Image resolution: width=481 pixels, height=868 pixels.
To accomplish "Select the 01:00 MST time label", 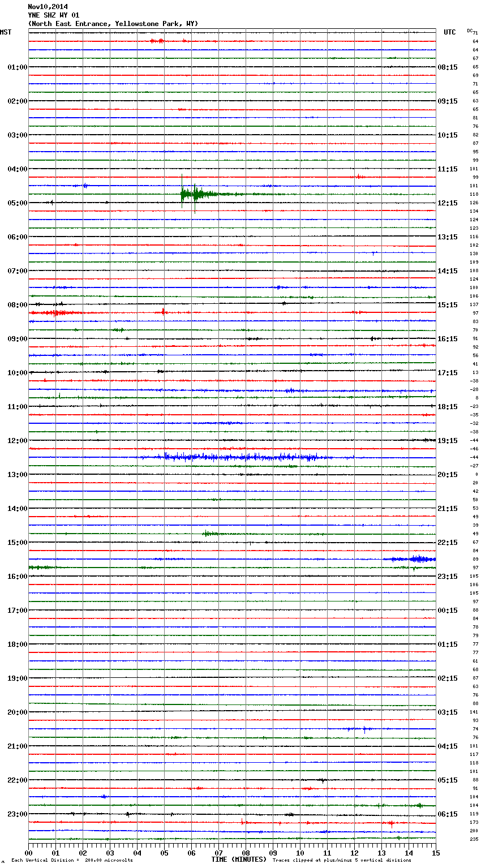I will [18, 67].
